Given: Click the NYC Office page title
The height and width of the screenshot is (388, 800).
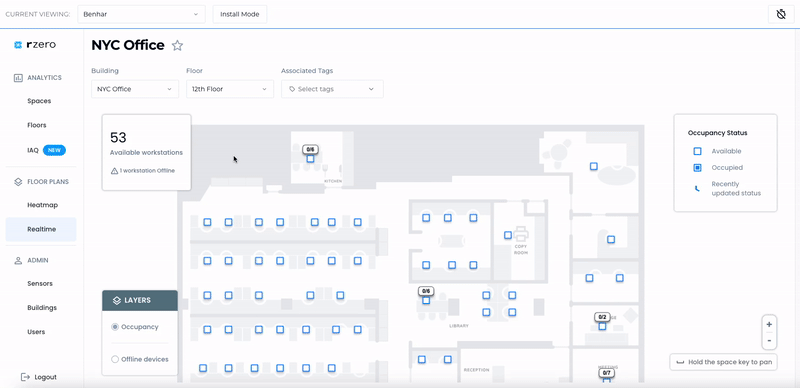Looking at the screenshot, I should pos(128,45).
